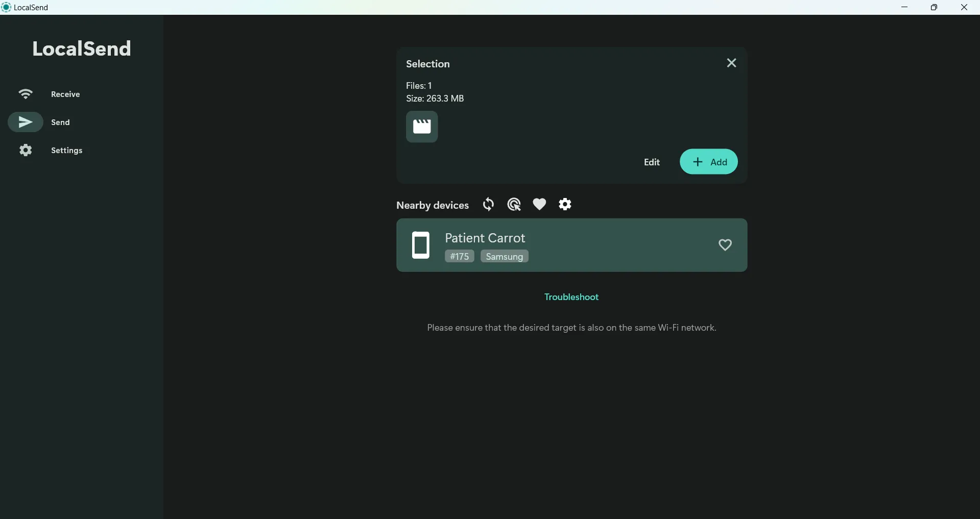The height and width of the screenshot is (519, 980).
Task: Click the Patient Carrot phone icon
Action: click(x=421, y=245)
